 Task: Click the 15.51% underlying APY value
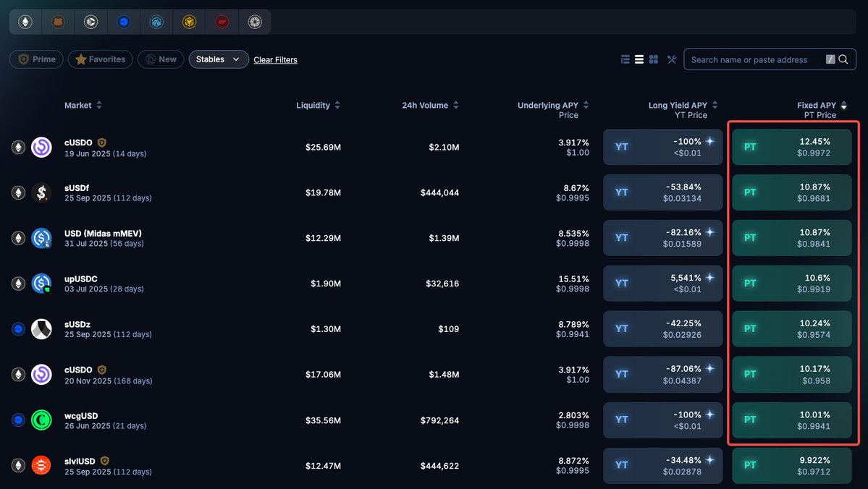pos(573,278)
